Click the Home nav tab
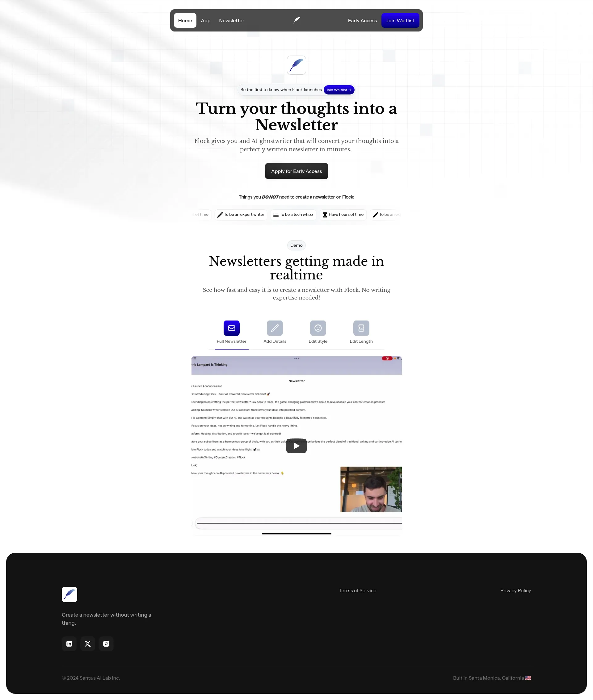Viewport: 593px width, 700px height. [185, 21]
